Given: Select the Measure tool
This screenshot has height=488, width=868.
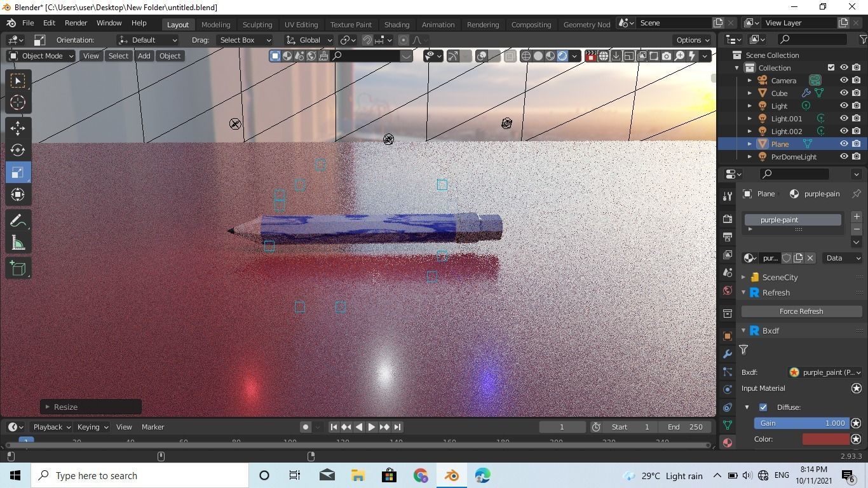Looking at the screenshot, I should [x=18, y=242].
